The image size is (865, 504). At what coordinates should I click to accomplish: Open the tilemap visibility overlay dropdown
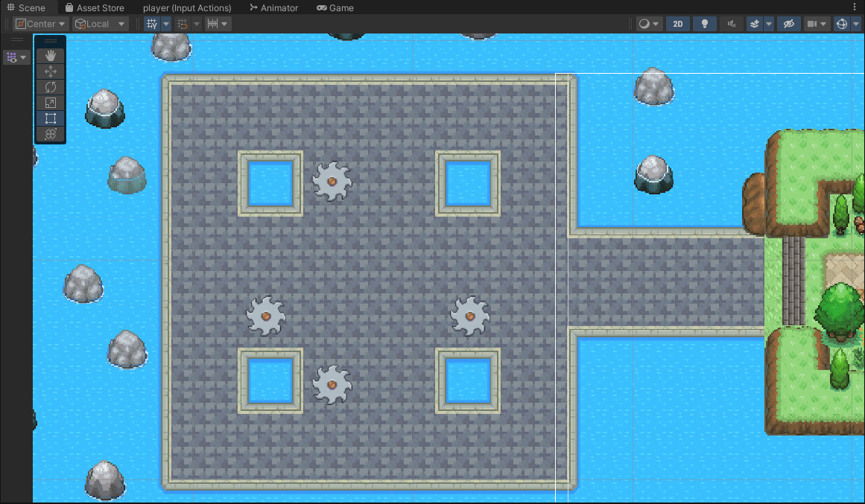16,57
